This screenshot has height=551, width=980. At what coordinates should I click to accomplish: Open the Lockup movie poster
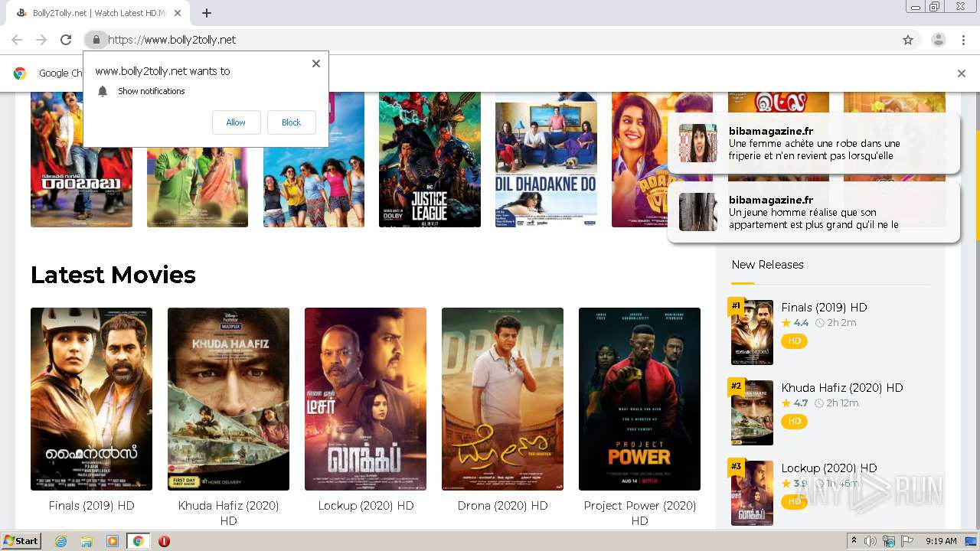point(365,399)
